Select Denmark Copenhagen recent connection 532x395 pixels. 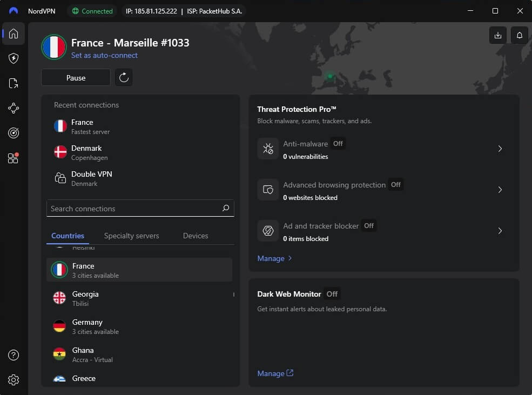pyautogui.click(x=139, y=153)
